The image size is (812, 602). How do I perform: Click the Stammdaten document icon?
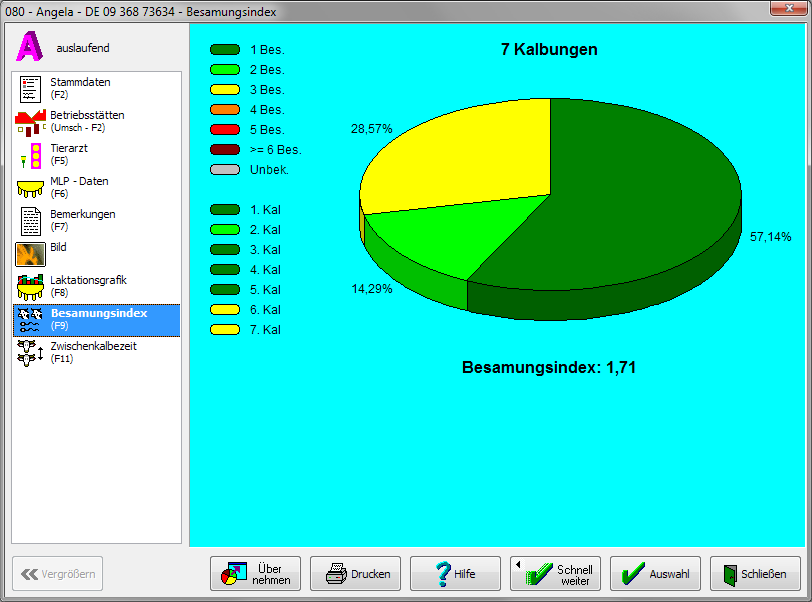click(x=30, y=89)
